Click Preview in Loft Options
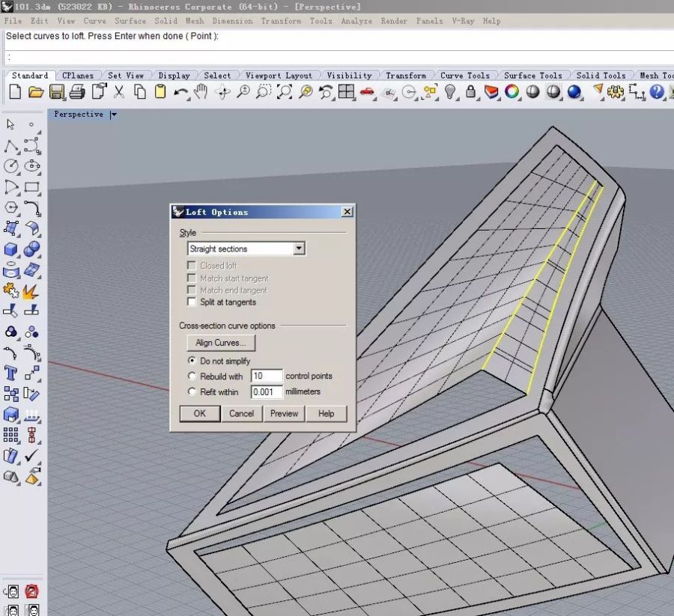 tap(284, 414)
